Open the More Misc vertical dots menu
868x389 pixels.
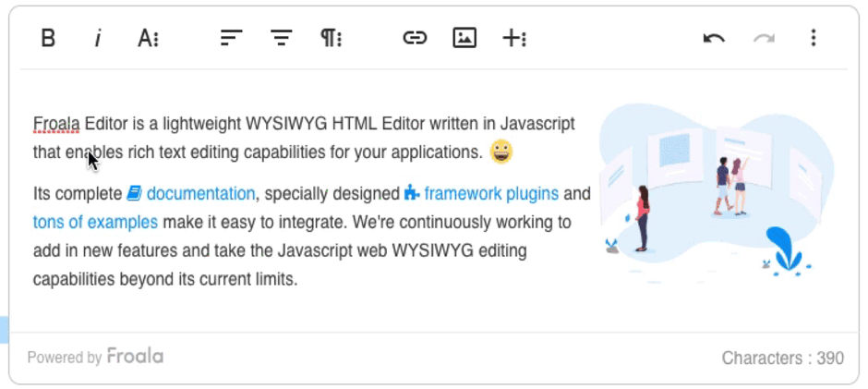(x=814, y=38)
